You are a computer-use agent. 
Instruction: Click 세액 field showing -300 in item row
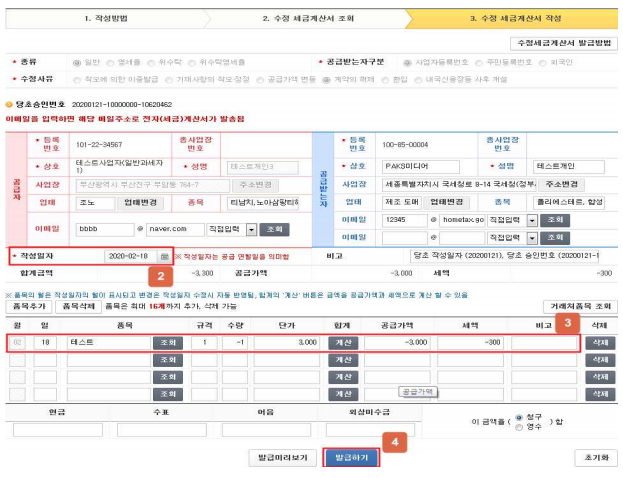(470, 343)
